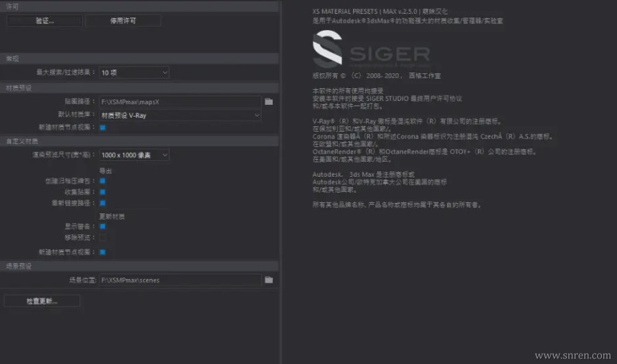Screen dimensions: 617x364
Task: Click the line starting with OctaneRender®
Action: 425,151
